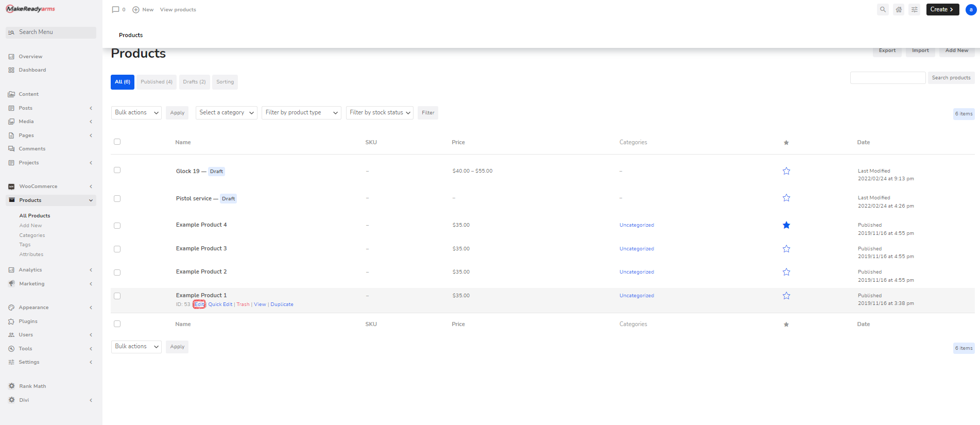
Task: Select the Pistol service row checkbox
Action: click(117, 198)
